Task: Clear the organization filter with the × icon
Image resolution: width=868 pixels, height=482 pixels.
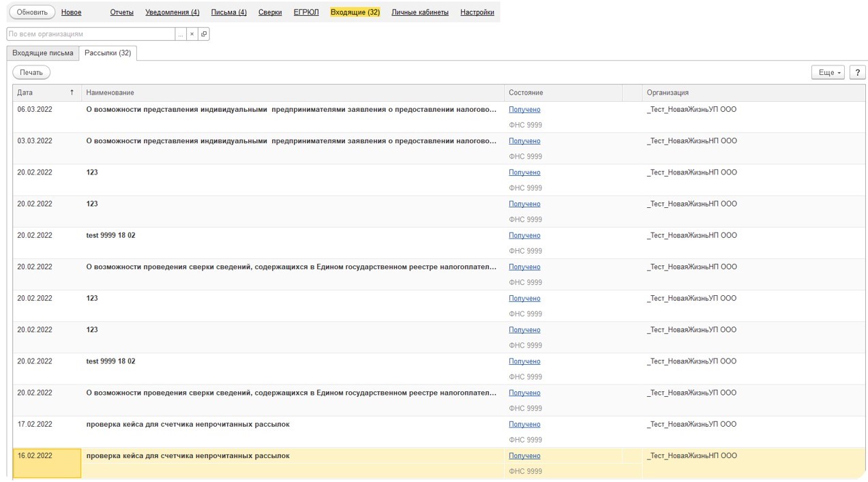Action: coord(192,34)
